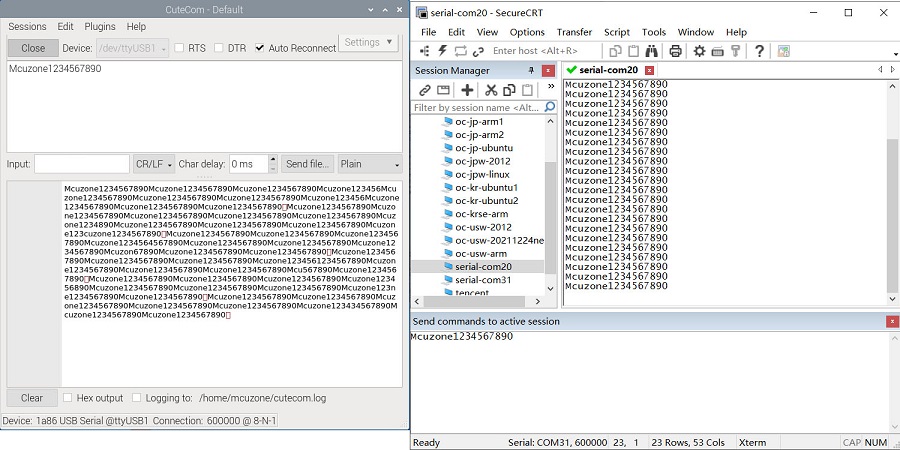Pin the Session Manager panel
The height and width of the screenshot is (450, 900).
tap(531, 71)
